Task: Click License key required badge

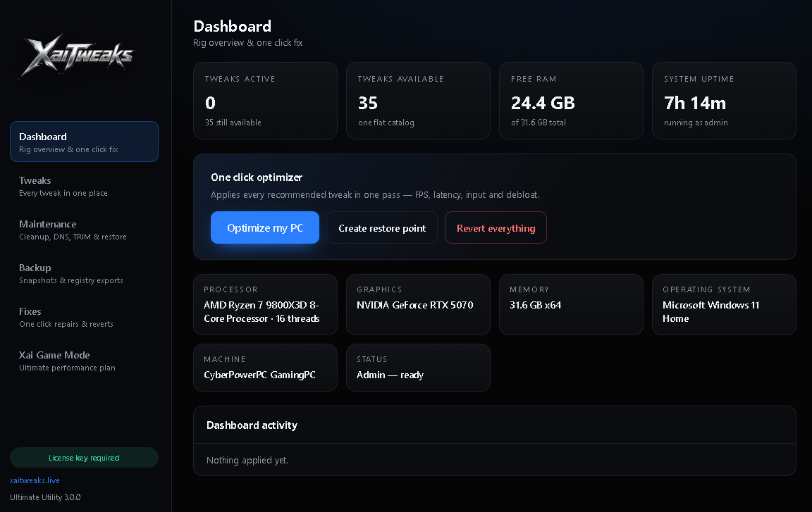Action: [x=84, y=458]
